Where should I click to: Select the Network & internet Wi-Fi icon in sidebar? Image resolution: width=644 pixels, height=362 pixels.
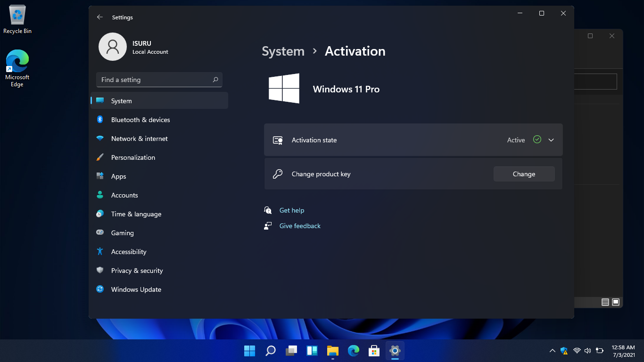[x=100, y=139]
